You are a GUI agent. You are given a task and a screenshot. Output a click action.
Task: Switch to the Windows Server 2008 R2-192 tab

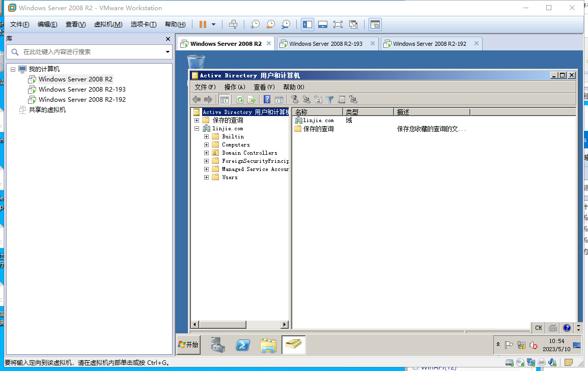(x=429, y=43)
